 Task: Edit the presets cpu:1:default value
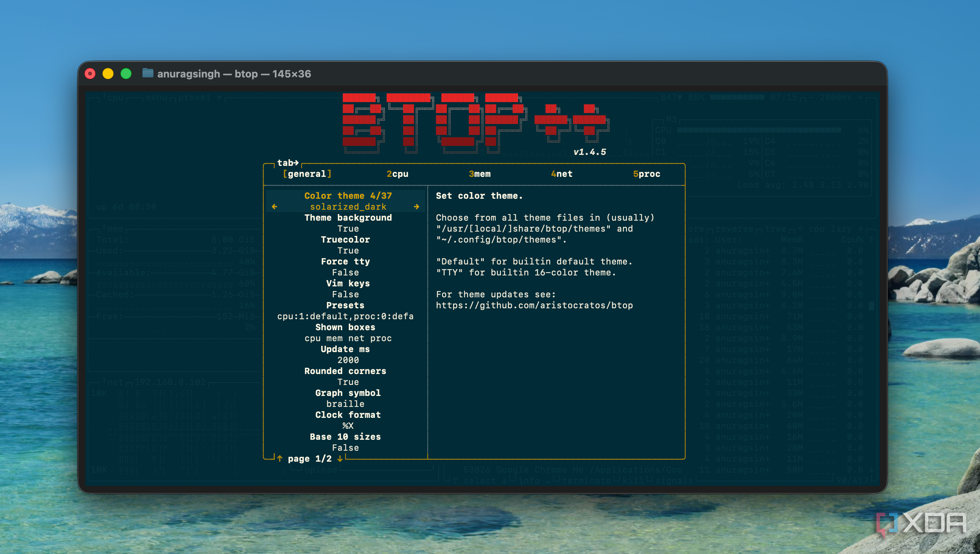pos(345,316)
